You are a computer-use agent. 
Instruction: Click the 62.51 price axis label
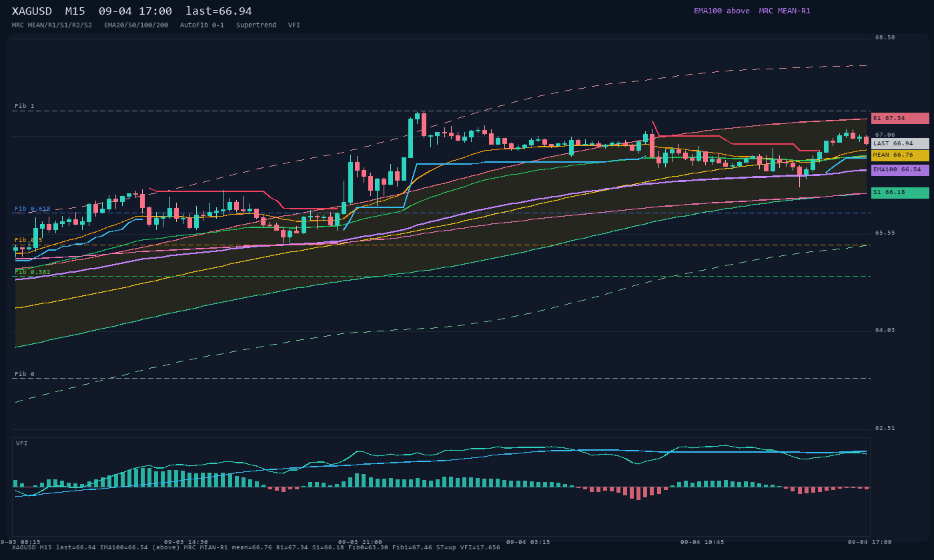point(885,428)
